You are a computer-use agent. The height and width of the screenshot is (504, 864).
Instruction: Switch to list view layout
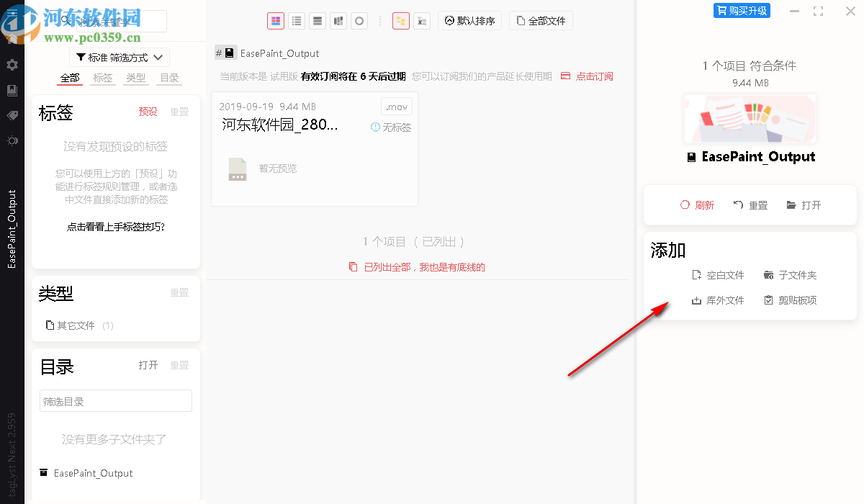point(297,21)
